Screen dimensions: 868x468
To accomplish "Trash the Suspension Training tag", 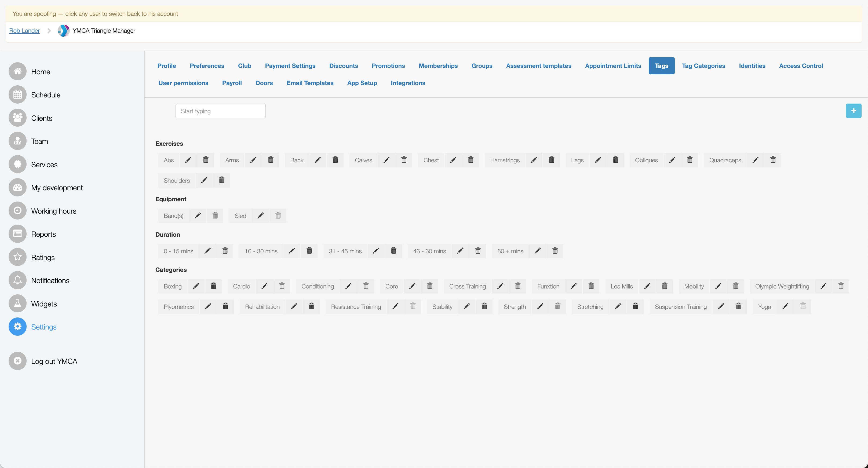I will 739,307.
